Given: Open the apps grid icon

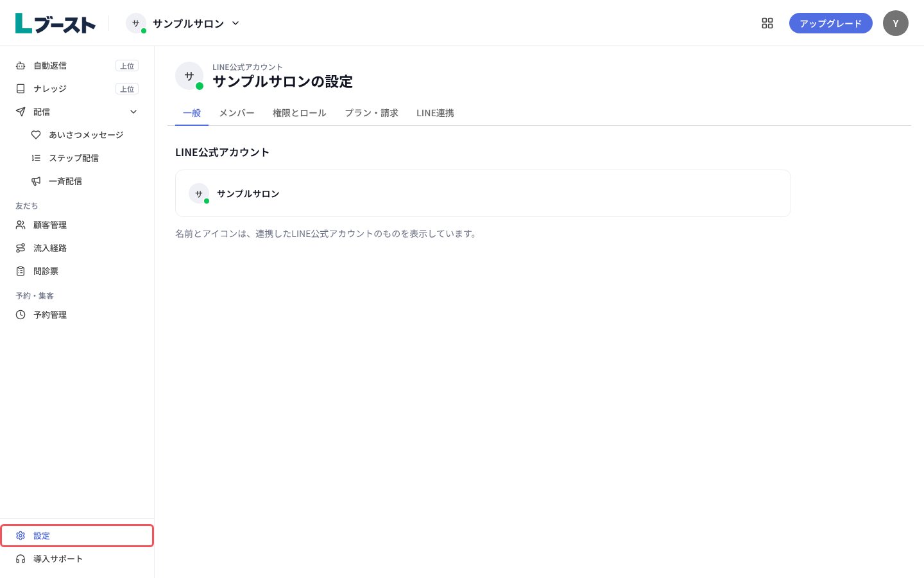Looking at the screenshot, I should pyautogui.click(x=767, y=23).
